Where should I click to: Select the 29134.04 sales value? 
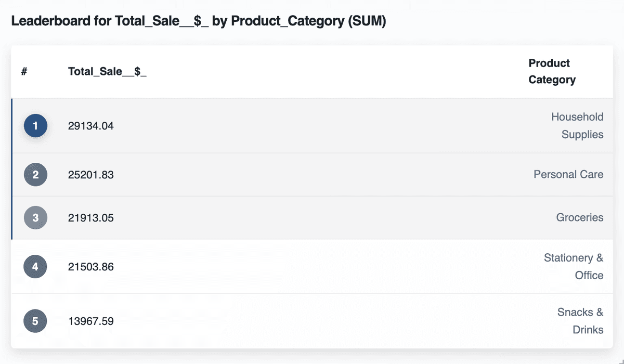91,126
